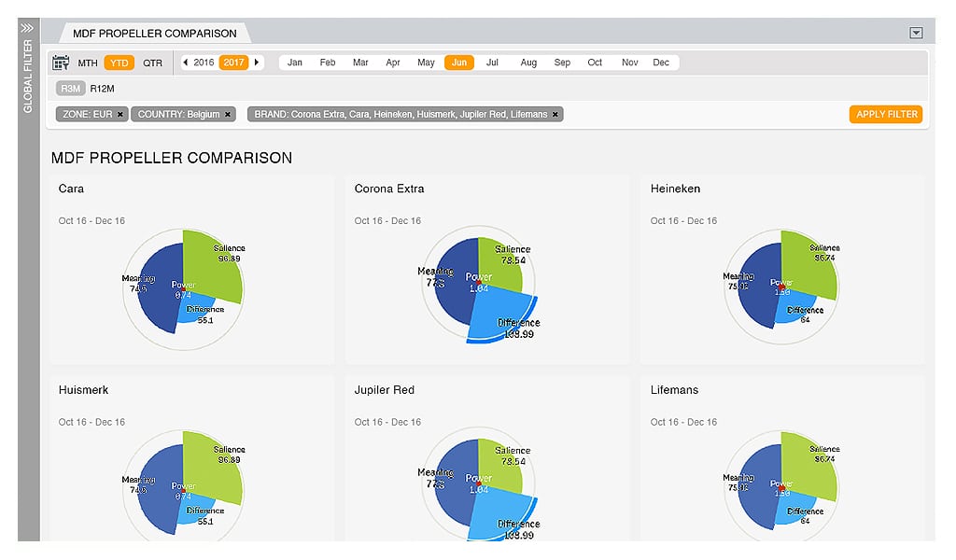
Task: Click Corona Extra chart title
Action: tap(389, 189)
